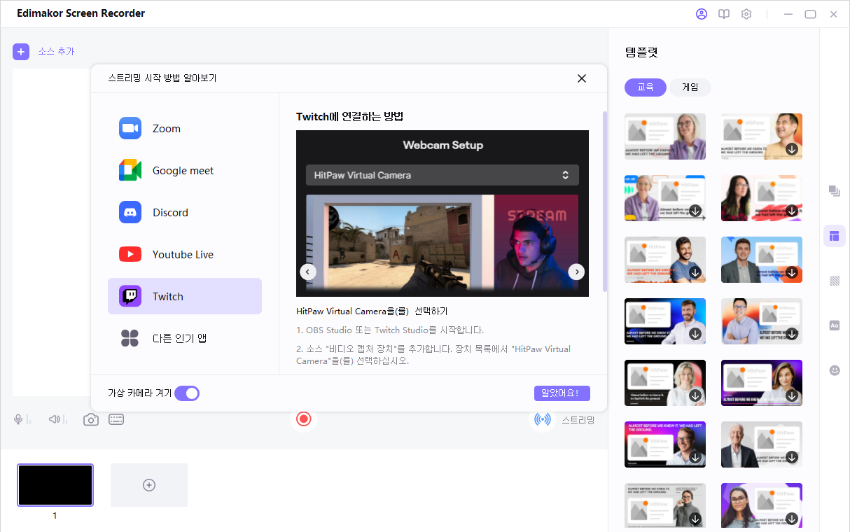Open the user guide book icon
The height and width of the screenshot is (532, 850).
click(x=724, y=14)
